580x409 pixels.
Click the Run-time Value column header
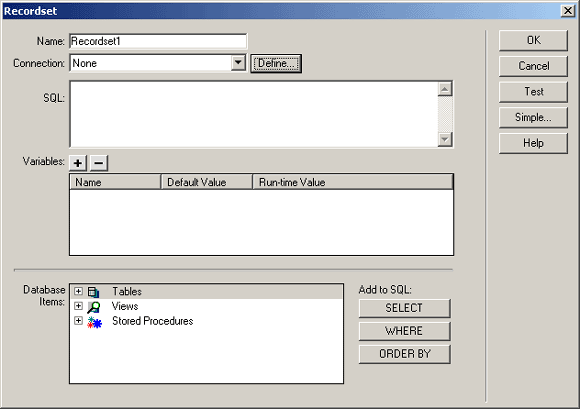point(353,182)
